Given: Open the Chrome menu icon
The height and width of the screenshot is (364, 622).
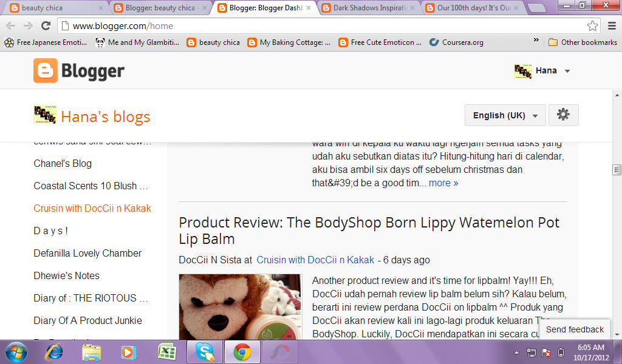Looking at the screenshot, I should click(612, 26).
